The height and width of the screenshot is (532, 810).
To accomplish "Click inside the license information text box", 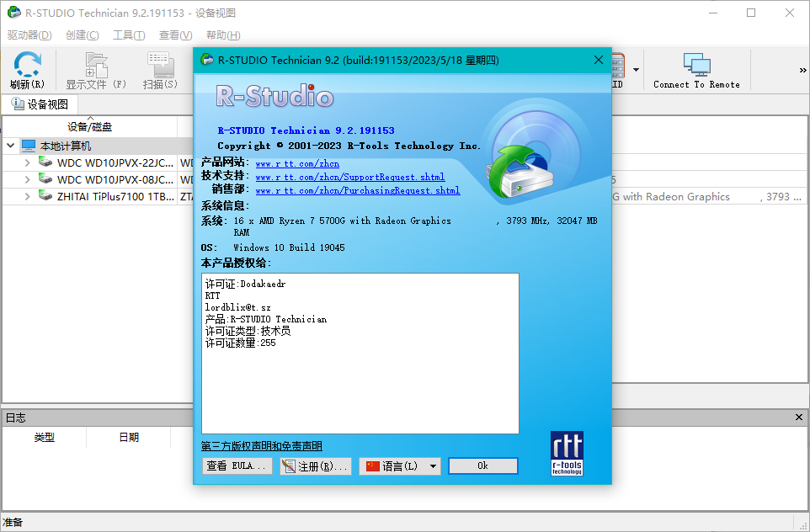I will 360,354.
